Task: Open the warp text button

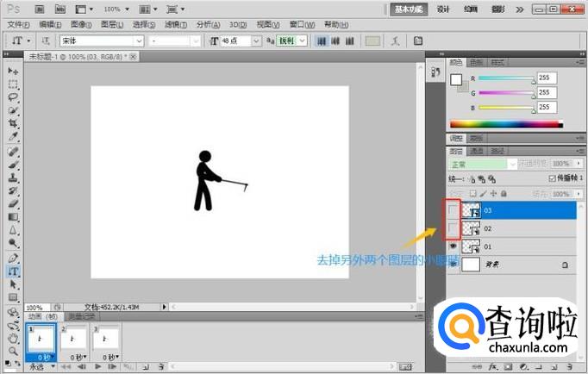Action: [x=396, y=41]
